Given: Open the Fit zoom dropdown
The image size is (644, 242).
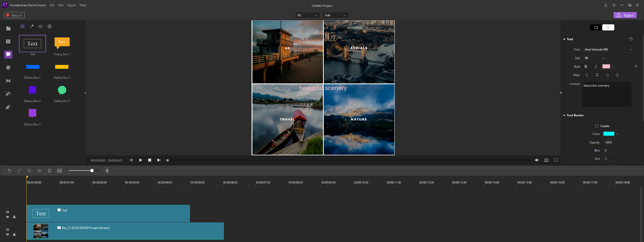Looking at the screenshot, I should click(x=307, y=15).
